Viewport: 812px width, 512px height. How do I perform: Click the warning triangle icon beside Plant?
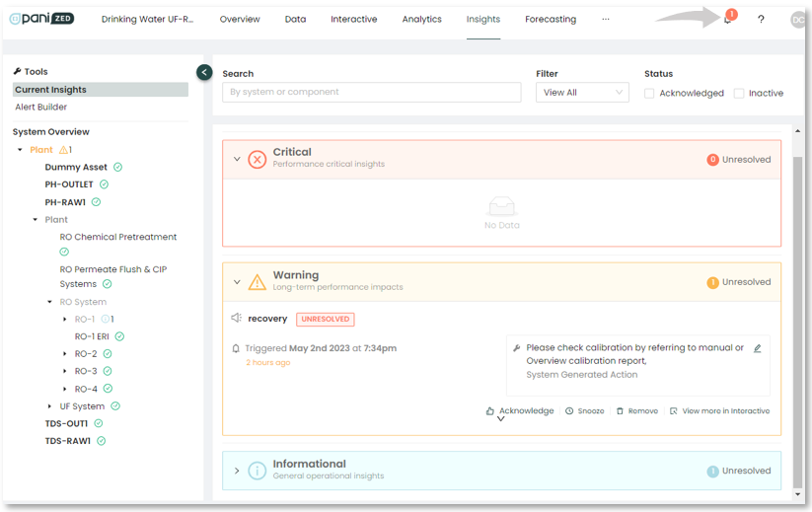(x=63, y=150)
